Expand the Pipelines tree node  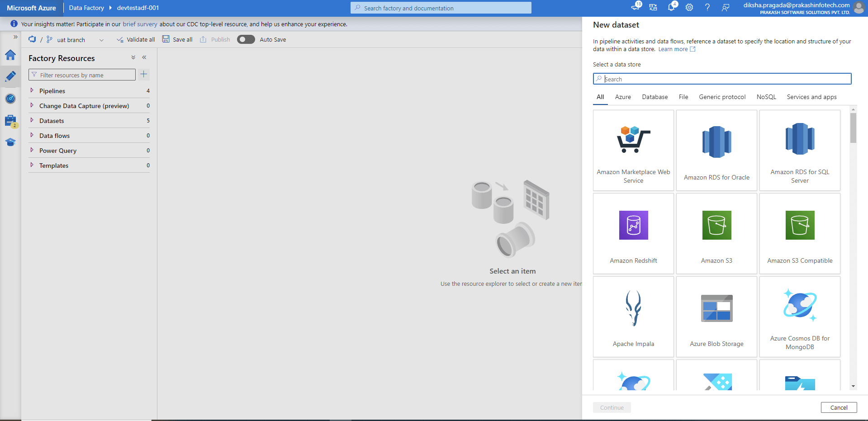tap(32, 90)
